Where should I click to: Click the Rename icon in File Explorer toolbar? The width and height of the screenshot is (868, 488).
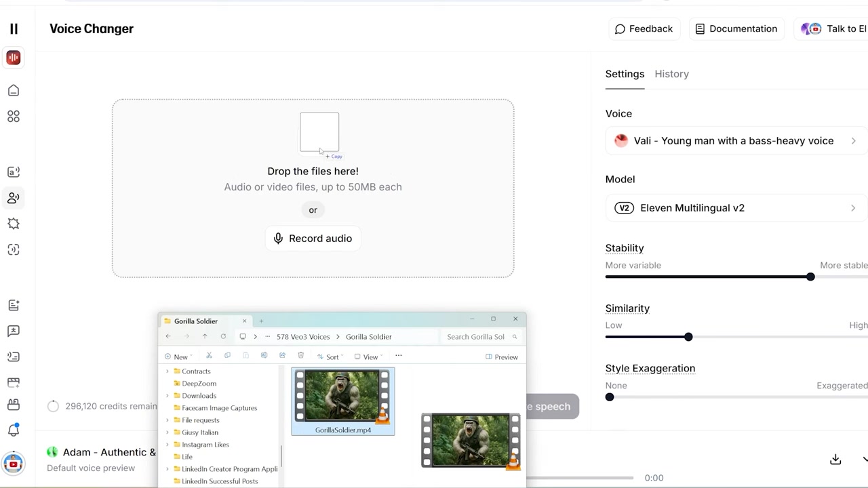pyautogui.click(x=264, y=356)
